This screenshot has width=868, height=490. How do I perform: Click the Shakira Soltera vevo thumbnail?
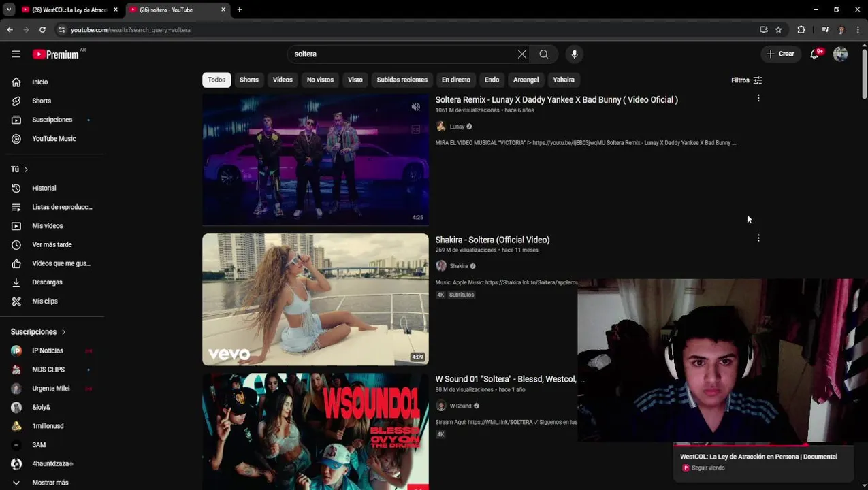[315, 299]
